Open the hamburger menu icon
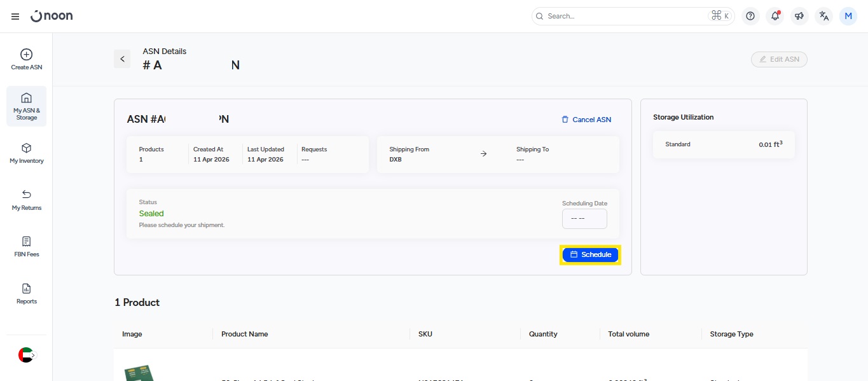Screen dimensions: 868x381 click(15, 17)
